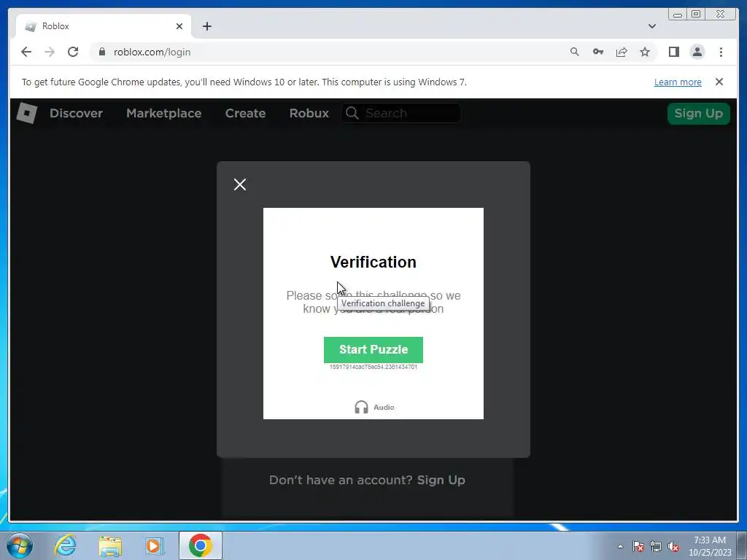Expand the tab search chevron
747x560 pixels.
pyautogui.click(x=652, y=26)
